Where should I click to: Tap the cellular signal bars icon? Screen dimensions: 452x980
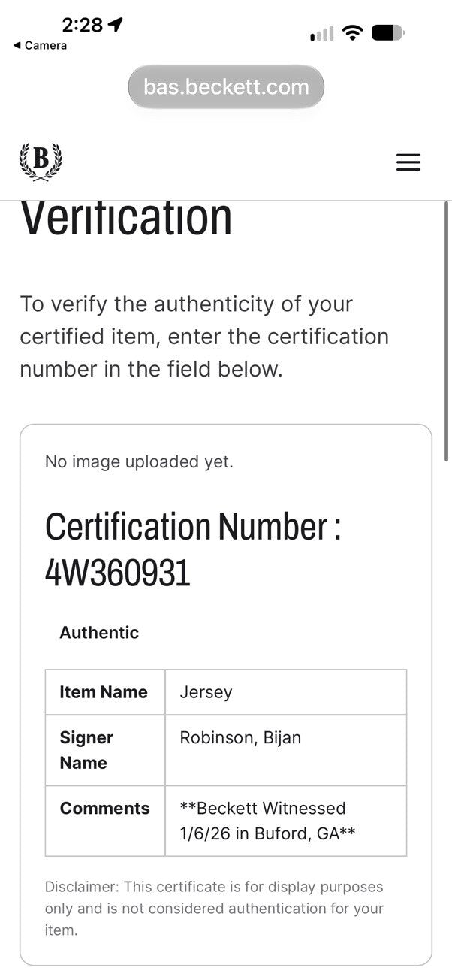322,34
